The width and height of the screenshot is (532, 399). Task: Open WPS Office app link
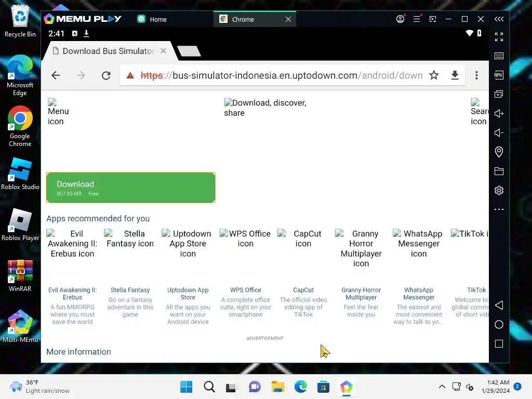pos(245,290)
